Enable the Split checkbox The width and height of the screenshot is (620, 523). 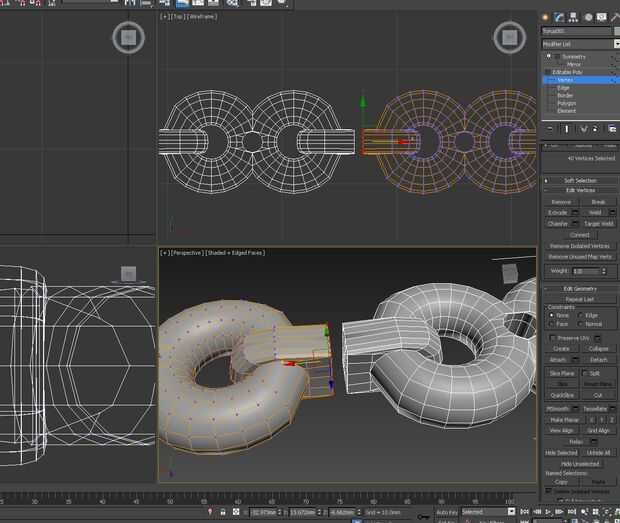coord(587,372)
